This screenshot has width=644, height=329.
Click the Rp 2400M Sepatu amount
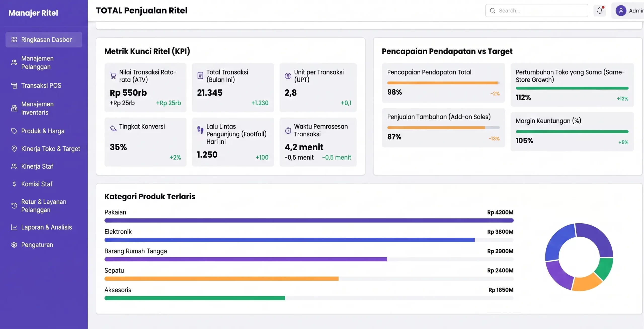[500, 270]
